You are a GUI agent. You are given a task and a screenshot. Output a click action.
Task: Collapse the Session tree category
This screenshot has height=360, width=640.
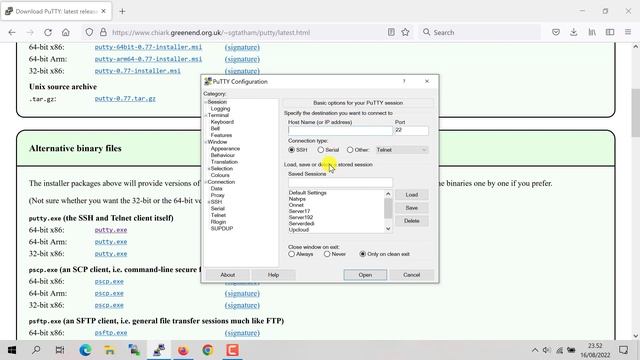[206, 102]
